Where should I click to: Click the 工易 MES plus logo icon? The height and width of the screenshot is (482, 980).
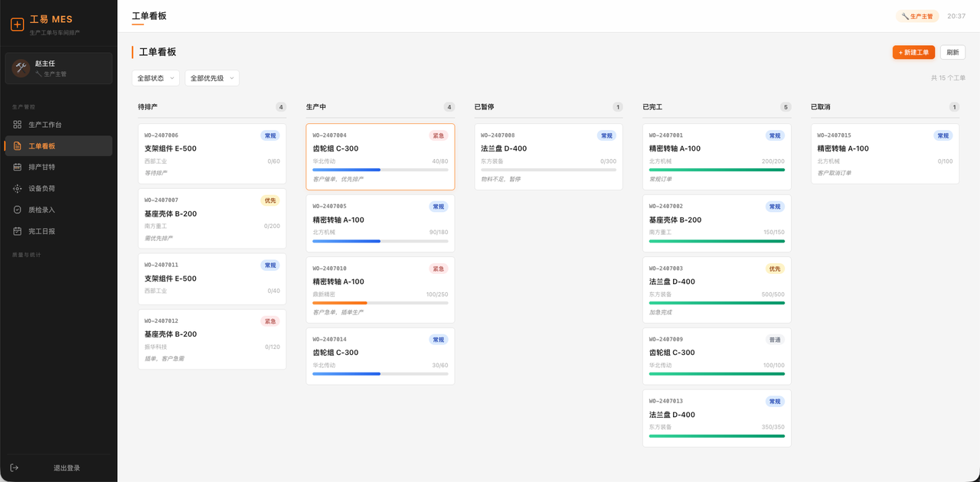click(17, 24)
